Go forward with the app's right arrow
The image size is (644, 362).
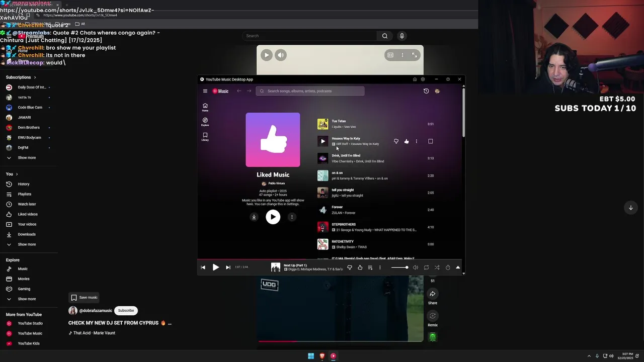(x=249, y=91)
